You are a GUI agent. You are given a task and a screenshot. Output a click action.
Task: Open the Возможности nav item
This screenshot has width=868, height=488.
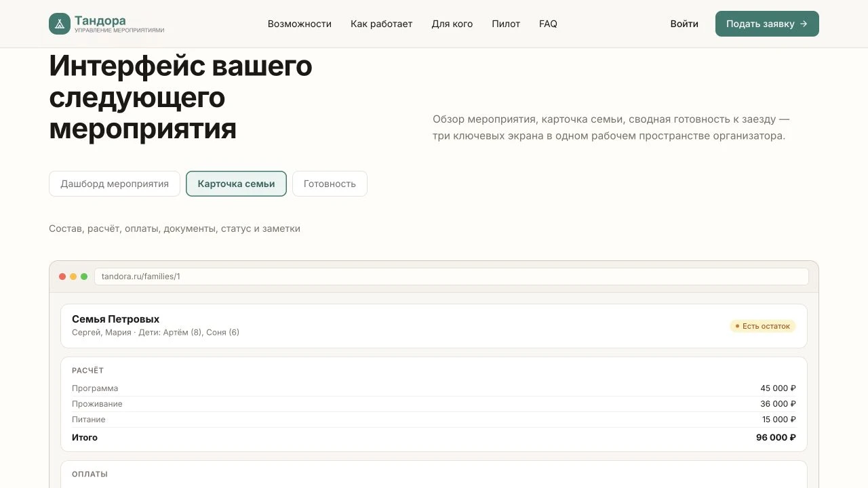[x=300, y=24]
